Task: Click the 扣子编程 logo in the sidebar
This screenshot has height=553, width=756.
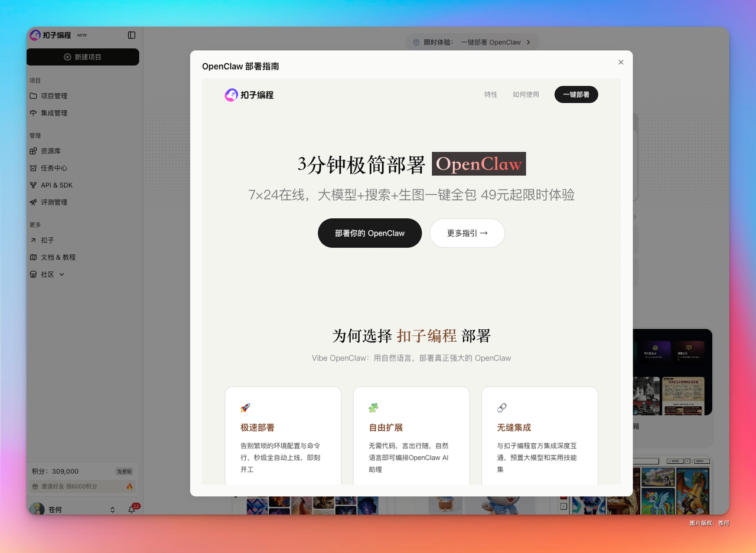Action: (x=50, y=35)
